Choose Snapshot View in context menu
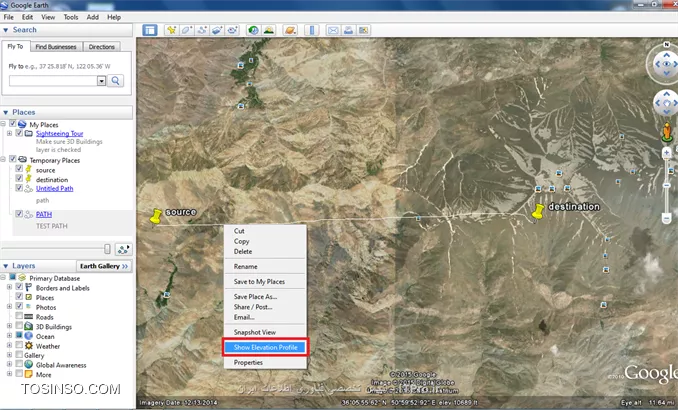This screenshot has height=410, width=678. [x=265, y=332]
